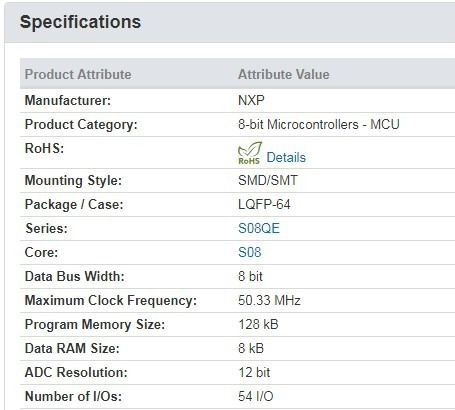The height and width of the screenshot is (410, 455).
Task: Click the Manufacturer: label
Action: pos(68,100)
